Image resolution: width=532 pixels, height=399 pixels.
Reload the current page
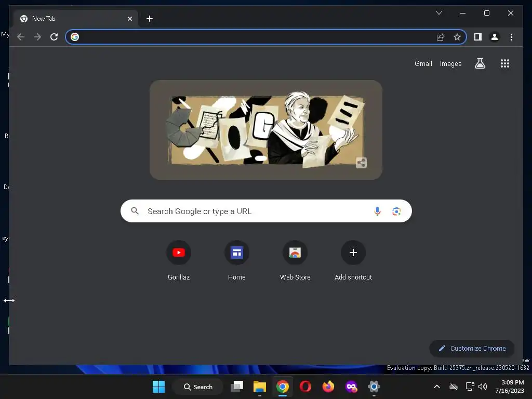54,37
